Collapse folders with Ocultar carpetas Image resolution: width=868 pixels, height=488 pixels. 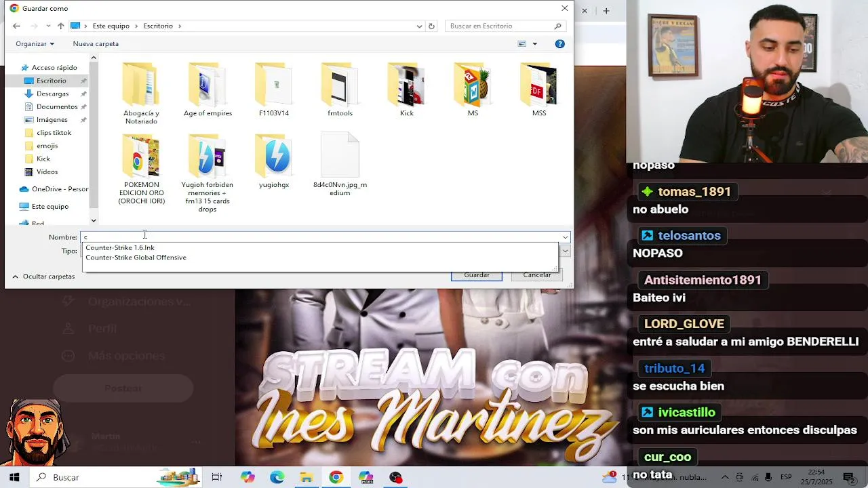pos(43,277)
